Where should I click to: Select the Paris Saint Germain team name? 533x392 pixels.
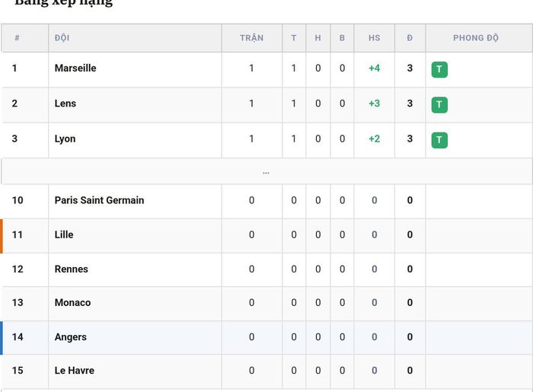(99, 200)
